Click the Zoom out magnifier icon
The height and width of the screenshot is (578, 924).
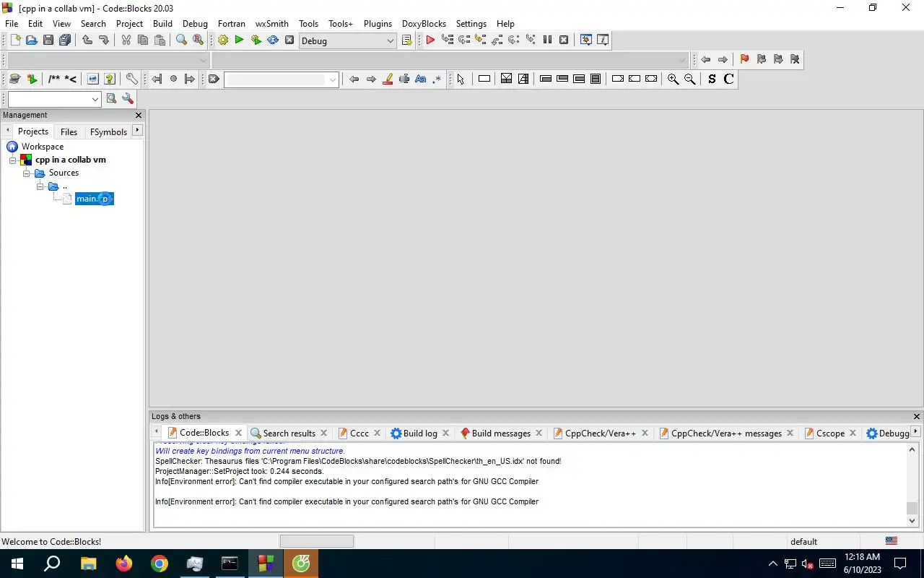pos(689,79)
